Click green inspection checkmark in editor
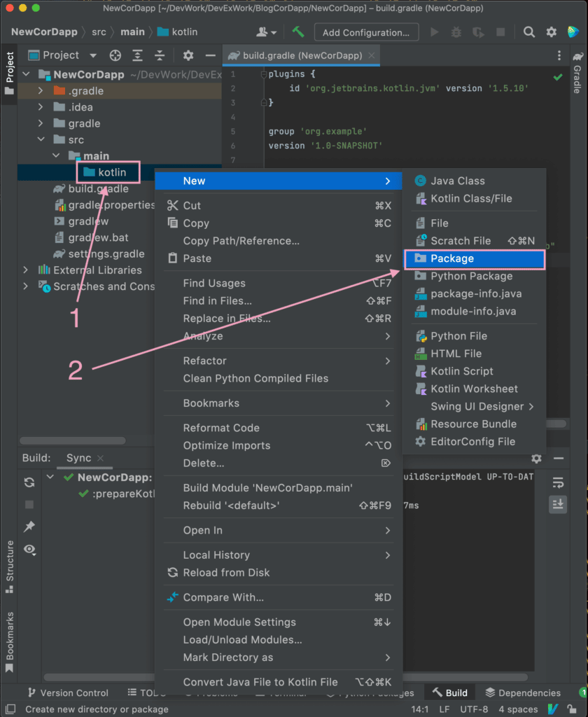 [558, 77]
